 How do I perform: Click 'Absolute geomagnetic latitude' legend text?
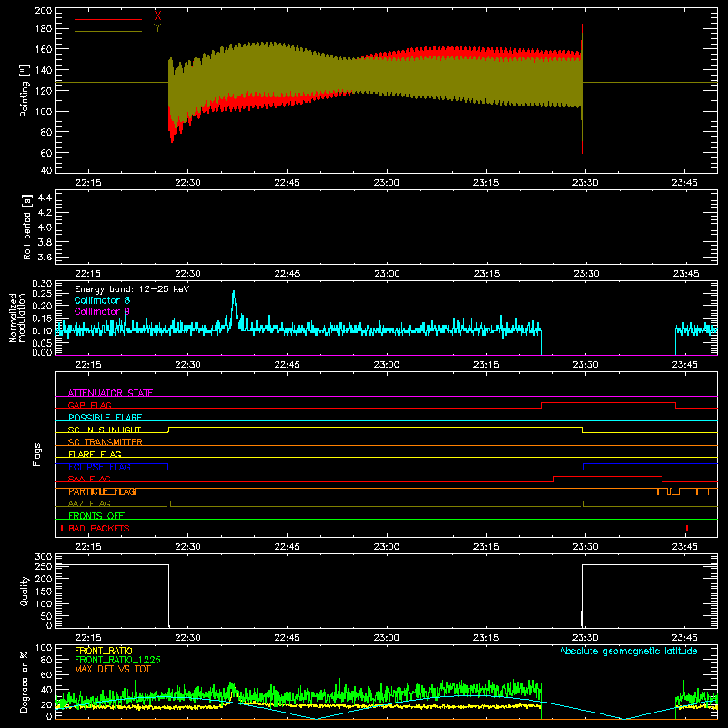[629, 651]
